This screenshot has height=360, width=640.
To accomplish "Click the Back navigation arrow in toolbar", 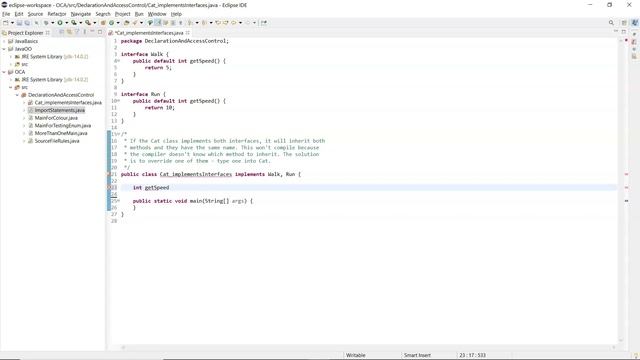I will (x=233, y=23).
